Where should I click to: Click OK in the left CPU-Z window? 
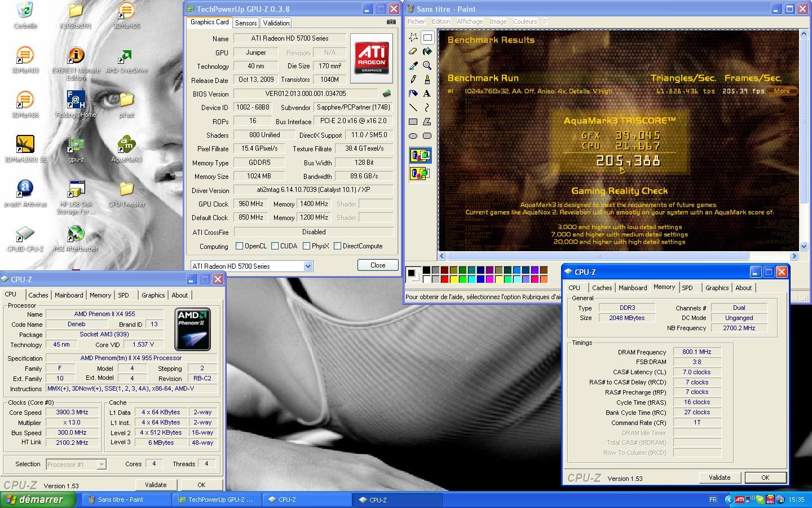click(201, 485)
